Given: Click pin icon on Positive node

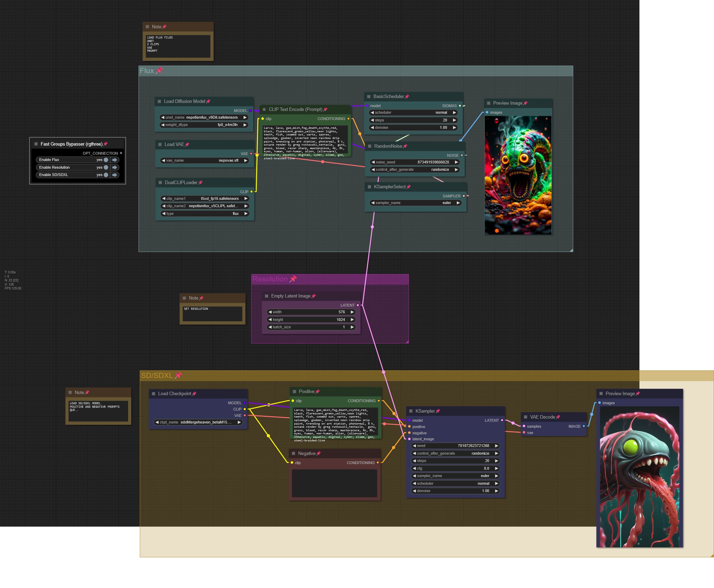Looking at the screenshot, I should pos(317,392).
